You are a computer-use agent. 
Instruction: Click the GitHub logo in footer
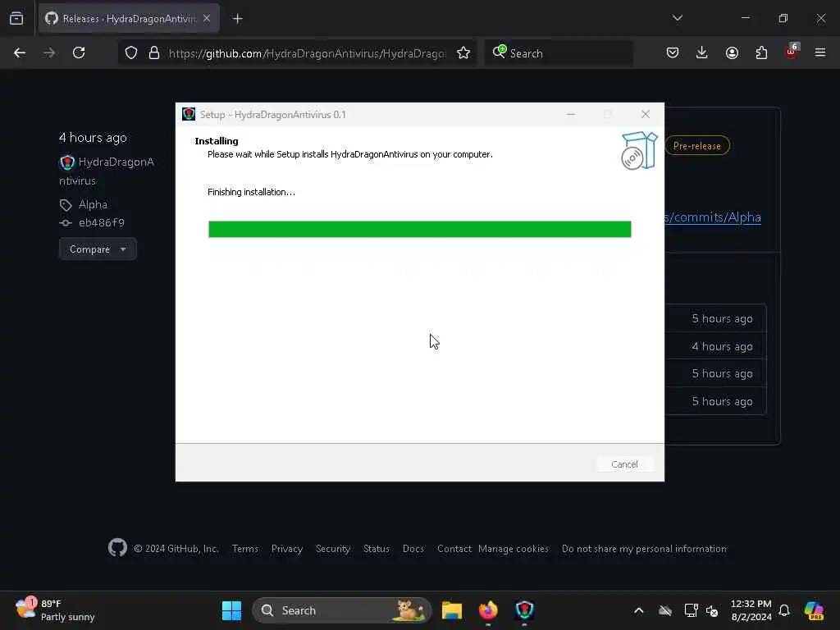[117, 547]
